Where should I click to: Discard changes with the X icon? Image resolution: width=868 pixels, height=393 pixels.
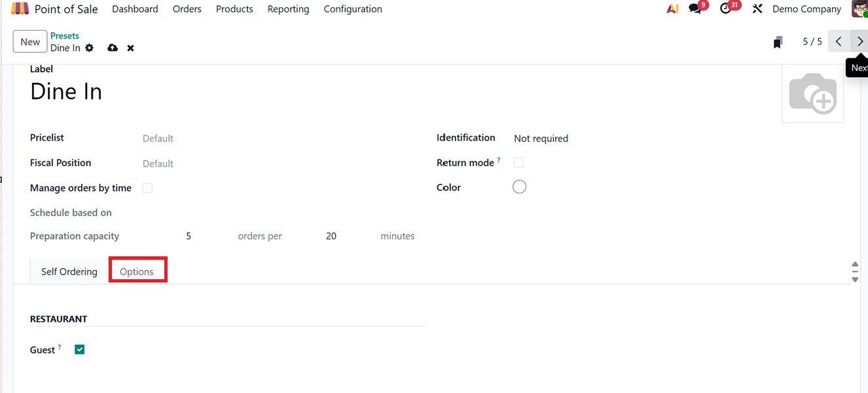point(130,48)
